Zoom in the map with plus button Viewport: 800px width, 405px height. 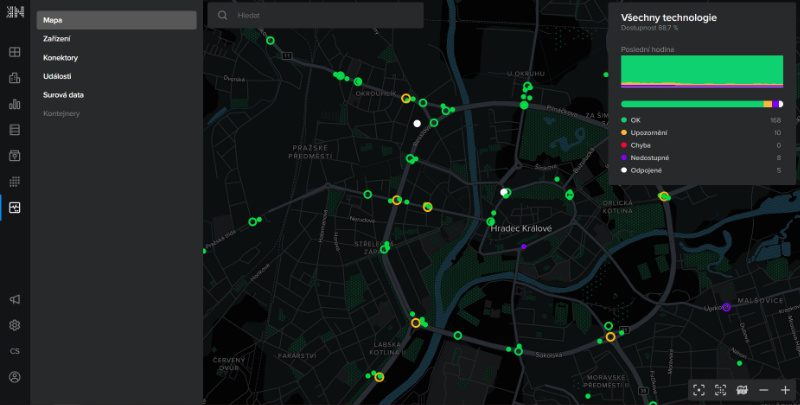tap(785, 389)
